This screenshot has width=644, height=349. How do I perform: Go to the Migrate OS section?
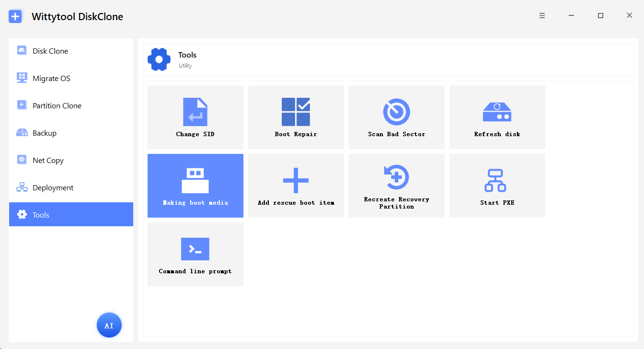pyautogui.click(x=71, y=78)
